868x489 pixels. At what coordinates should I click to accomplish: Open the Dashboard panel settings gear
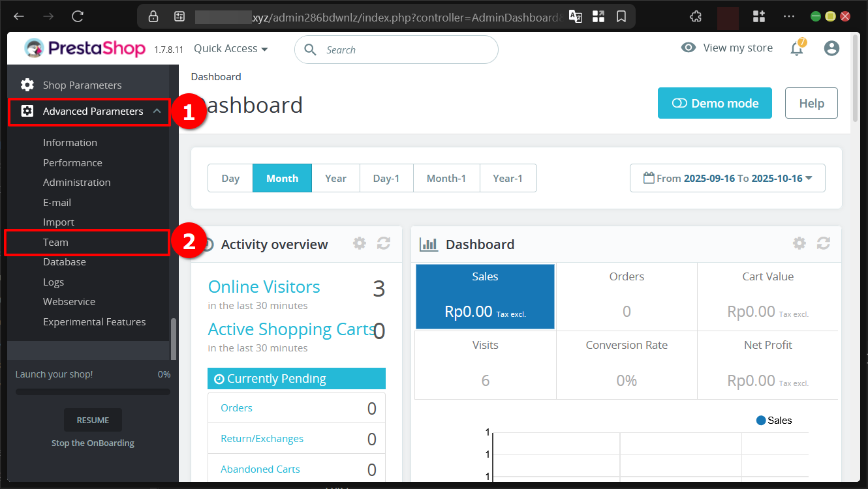tap(799, 243)
